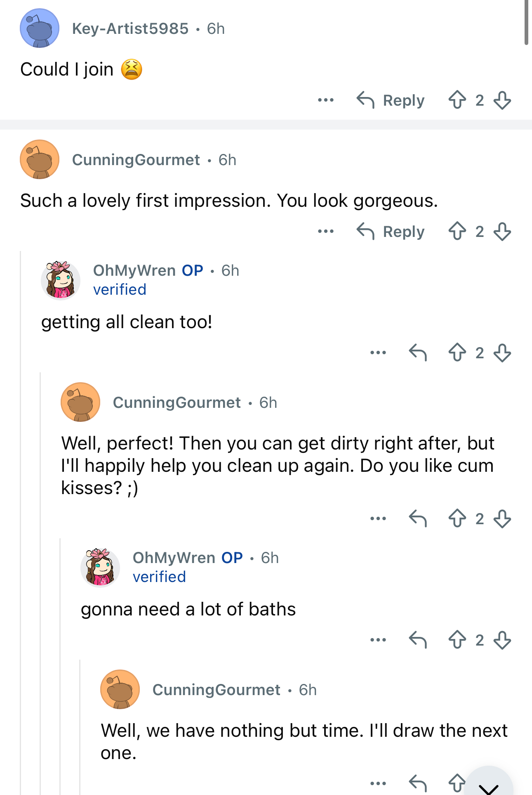Downvote Key-Artist5985's comment
The height and width of the screenshot is (795, 532).
tap(502, 100)
